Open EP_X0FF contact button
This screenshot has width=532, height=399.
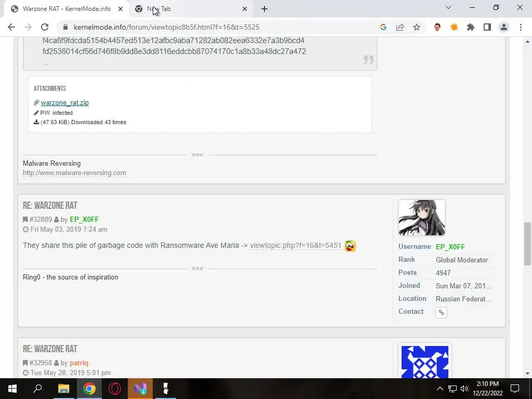click(441, 312)
